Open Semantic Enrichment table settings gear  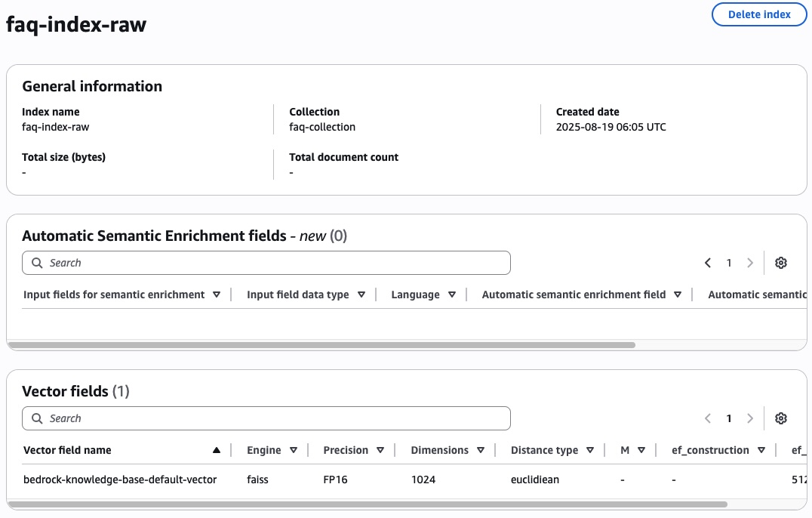click(781, 263)
